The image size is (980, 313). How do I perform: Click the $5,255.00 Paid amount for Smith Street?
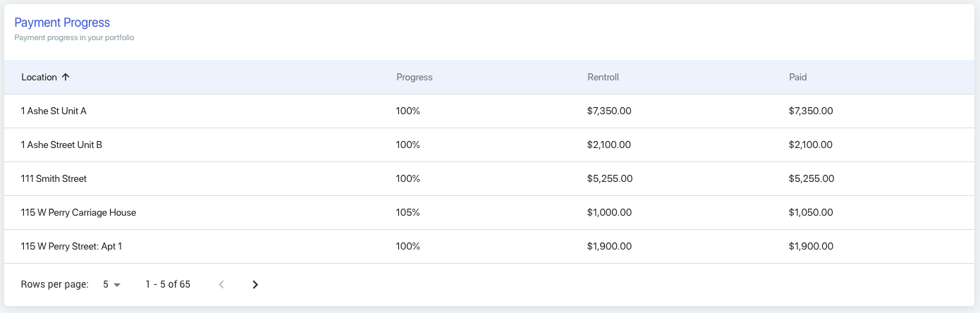pos(811,179)
